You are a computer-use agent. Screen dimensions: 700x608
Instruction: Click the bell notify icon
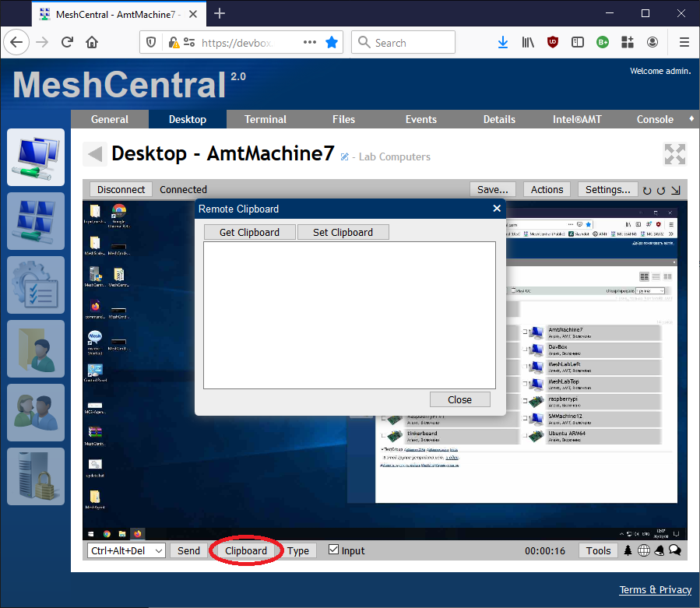(660, 550)
